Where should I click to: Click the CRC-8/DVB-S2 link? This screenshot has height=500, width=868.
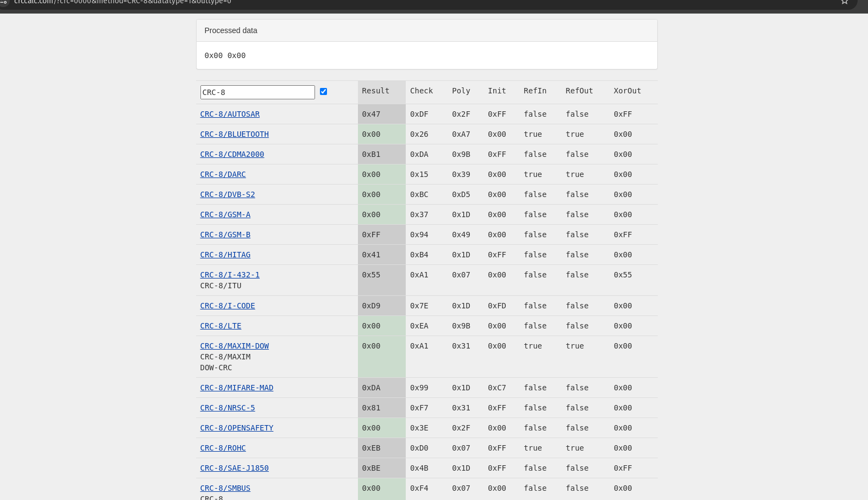pyautogui.click(x=227, y=194)
